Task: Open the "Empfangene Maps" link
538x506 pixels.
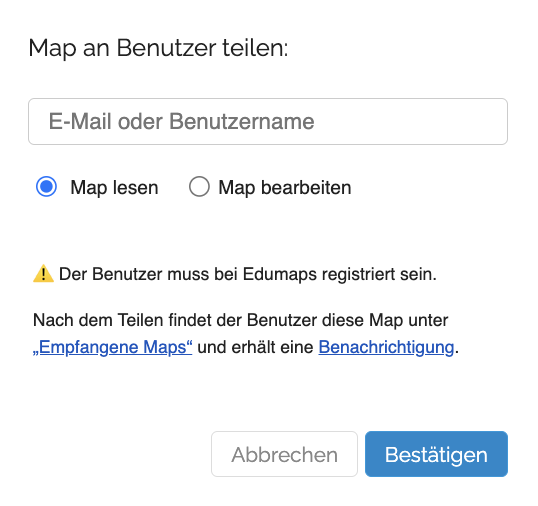Action: point(113,347)
